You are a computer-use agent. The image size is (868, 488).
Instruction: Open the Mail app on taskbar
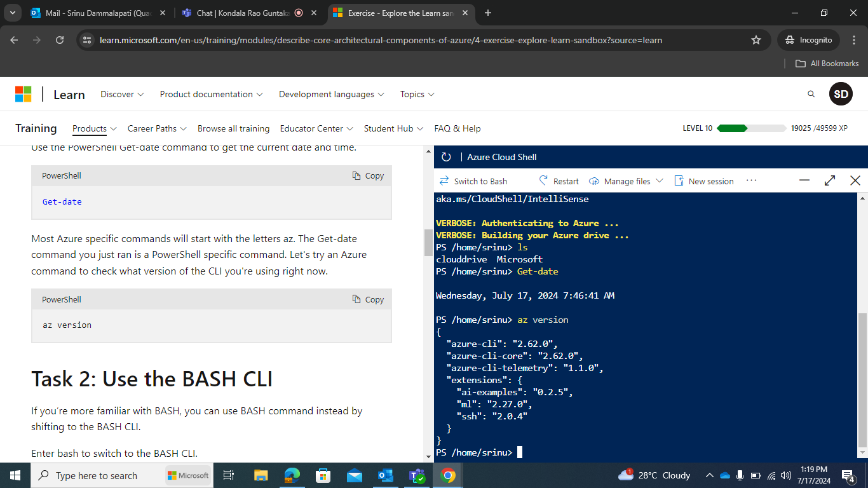(x=355, y=475)
